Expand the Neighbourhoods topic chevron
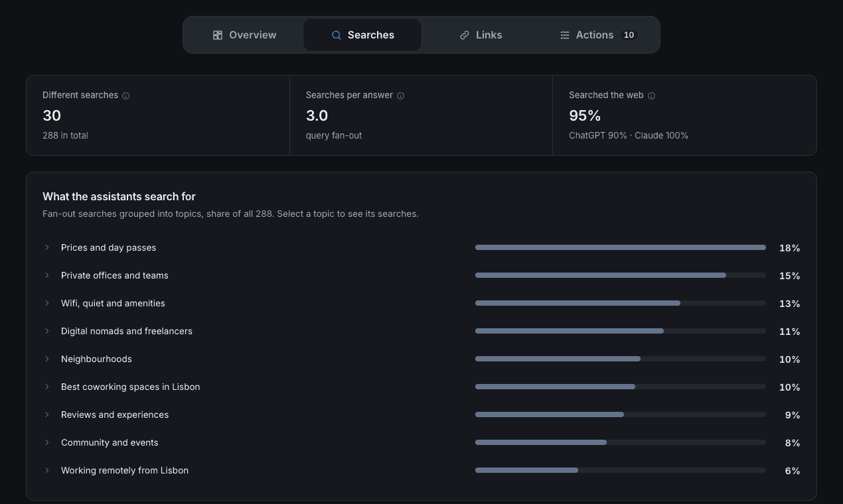 click(47, 359)
